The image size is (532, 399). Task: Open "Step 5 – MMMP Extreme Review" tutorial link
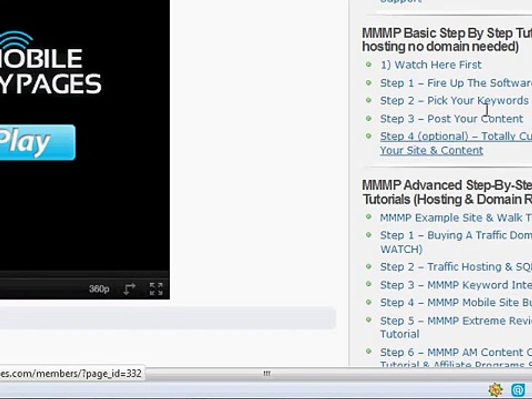(456, 327)
